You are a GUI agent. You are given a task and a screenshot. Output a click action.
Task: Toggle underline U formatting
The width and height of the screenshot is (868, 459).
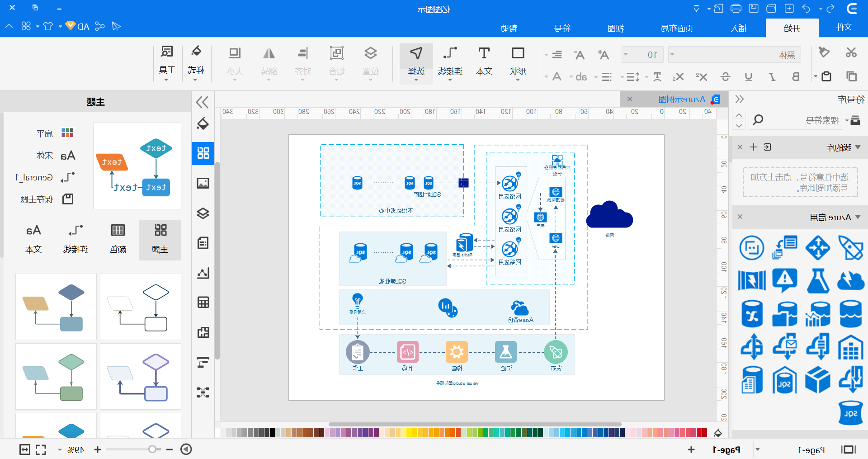point(749,77)
